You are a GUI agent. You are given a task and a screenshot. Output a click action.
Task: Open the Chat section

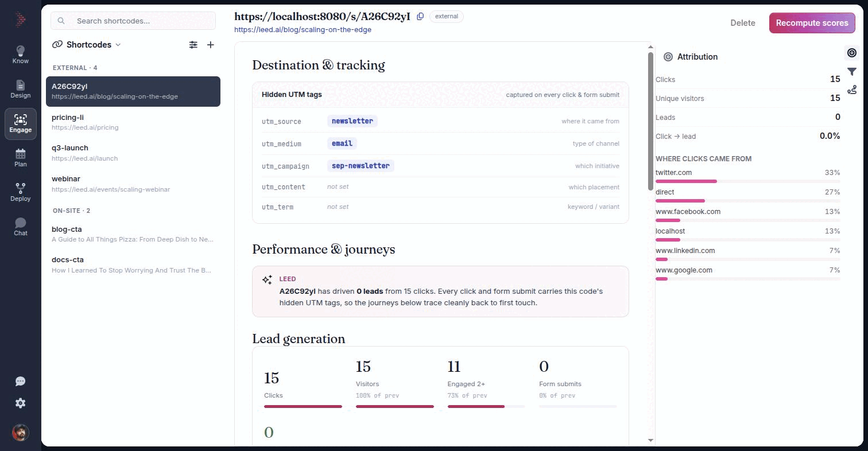pos(20,227)
